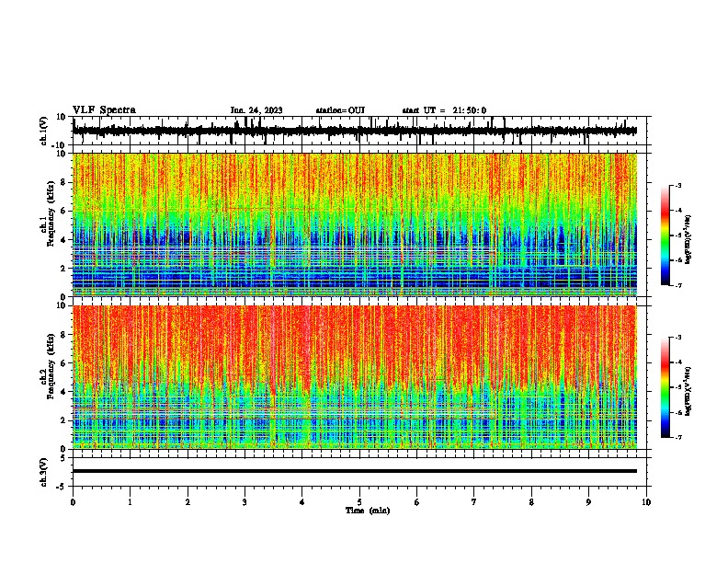Click the '8' kHz tick on ch.2 spectrogram

point(64,335)
